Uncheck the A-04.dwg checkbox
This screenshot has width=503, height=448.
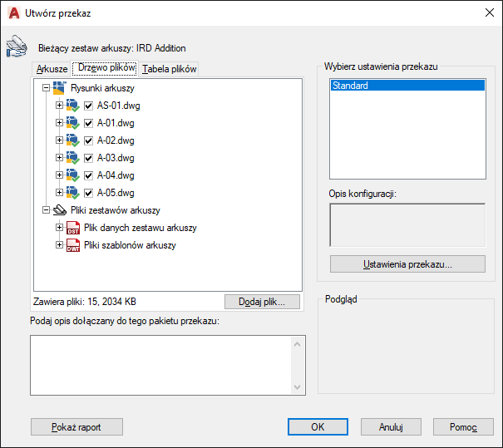88,175
